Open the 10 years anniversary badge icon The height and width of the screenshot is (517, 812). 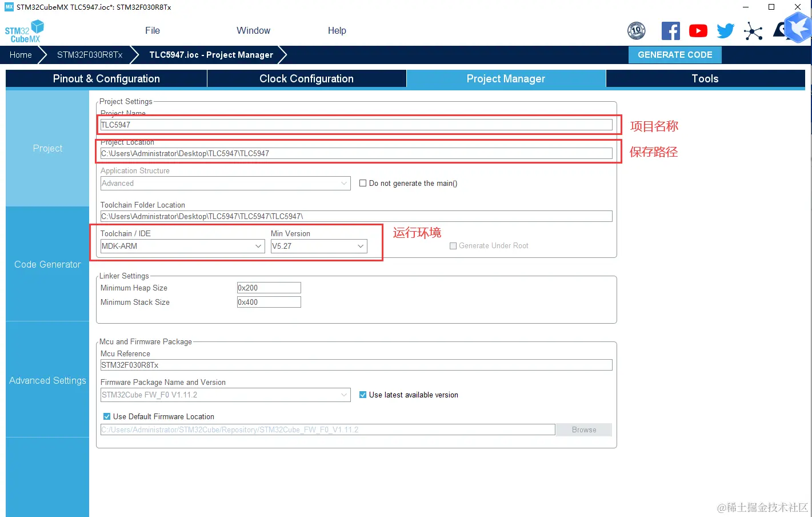(637, 30)
